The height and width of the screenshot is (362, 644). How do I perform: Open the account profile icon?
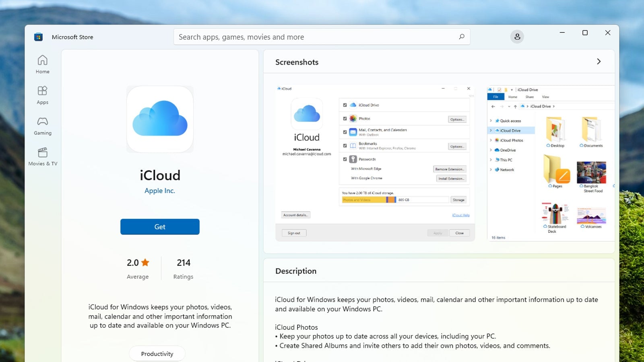[x=517, y=37]
